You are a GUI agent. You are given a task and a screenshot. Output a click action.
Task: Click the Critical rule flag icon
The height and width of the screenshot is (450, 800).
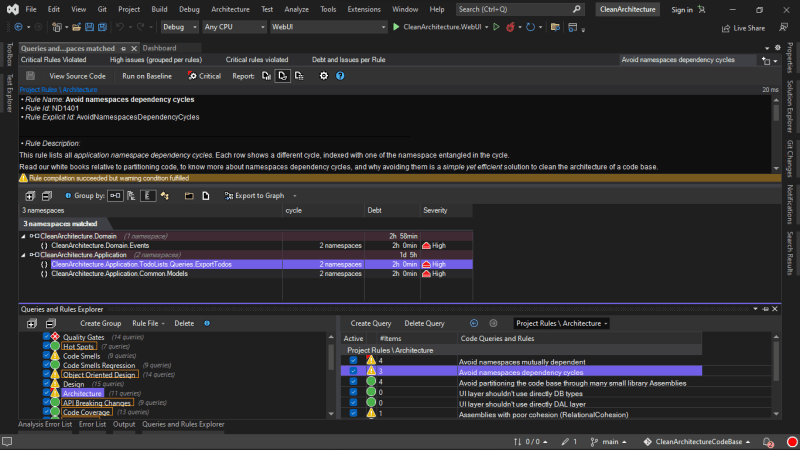(x=192, y=76)
